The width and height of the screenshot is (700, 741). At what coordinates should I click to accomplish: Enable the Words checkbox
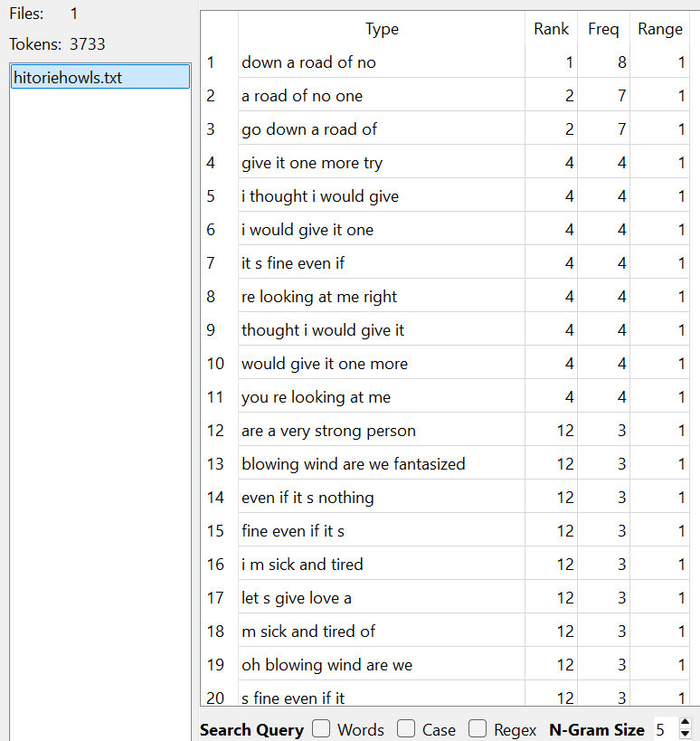tap(321, 729)
